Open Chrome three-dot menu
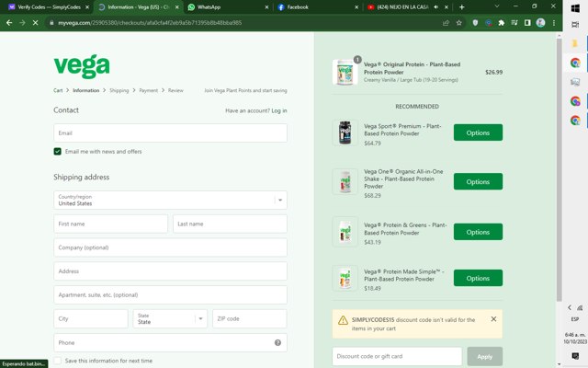 [x=554, y=23]
